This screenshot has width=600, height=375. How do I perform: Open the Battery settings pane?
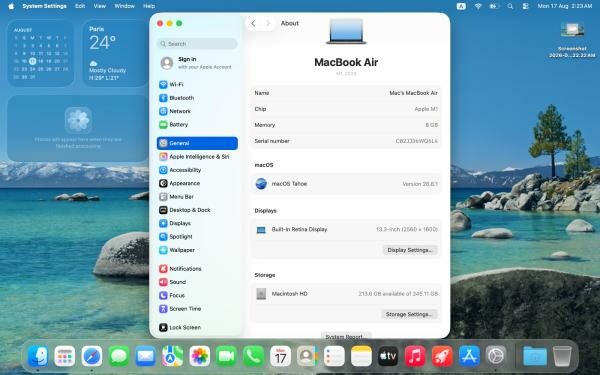[x=197, y=125]
